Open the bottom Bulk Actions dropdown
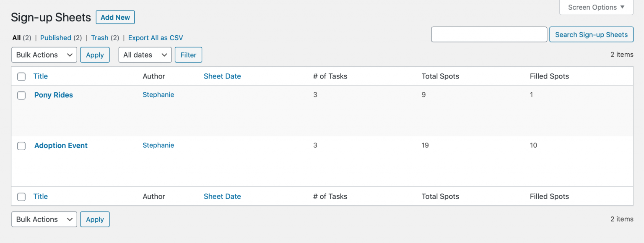The height and width of the screenshot is (243, 644). (x=44, y=219)
